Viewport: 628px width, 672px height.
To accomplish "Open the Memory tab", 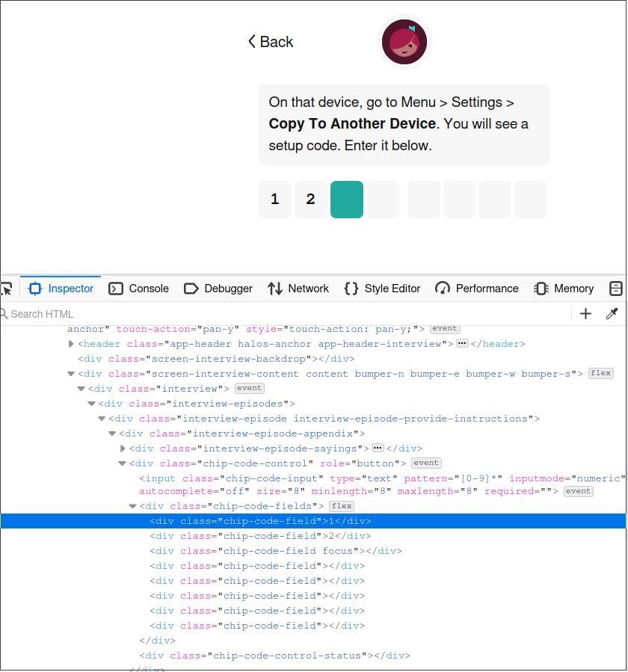I will (x=564, y=289).
